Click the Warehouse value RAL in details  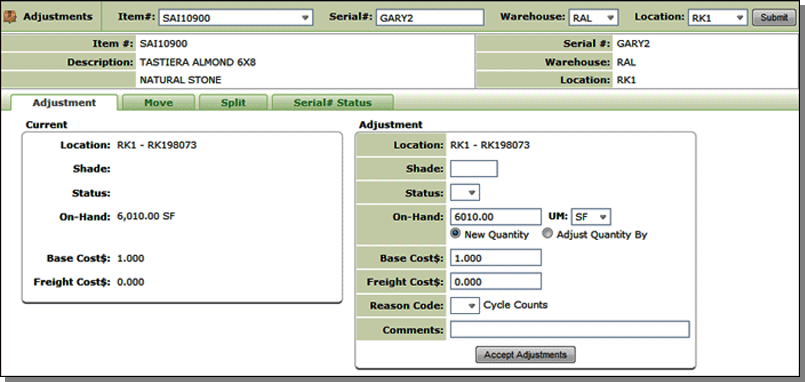click(x=626, y=62)
